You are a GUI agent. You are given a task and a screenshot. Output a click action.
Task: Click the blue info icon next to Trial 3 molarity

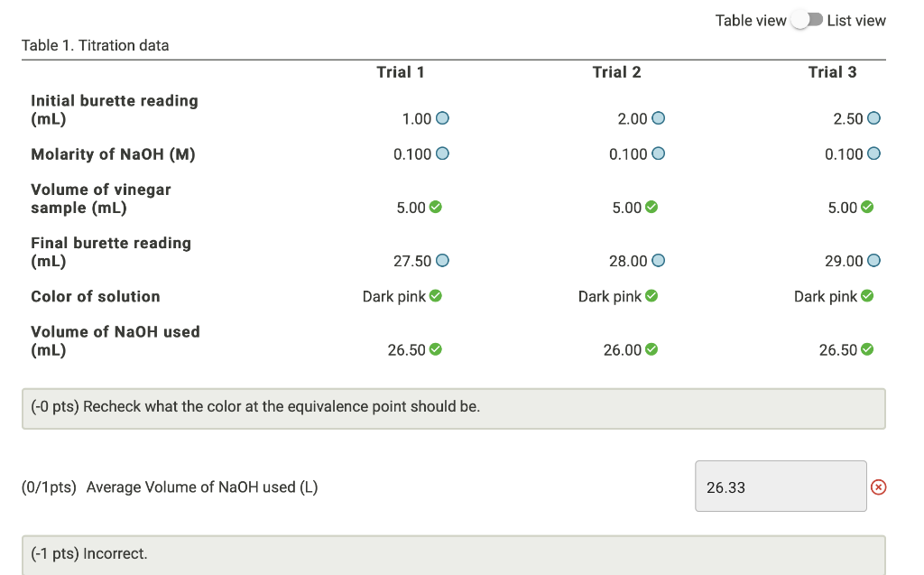pos(873,153)
